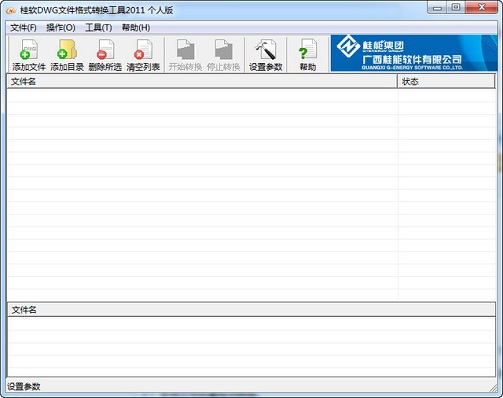Click the application icon in the title bar
Viewport: 503px width, 398px height.
(11, 10)
